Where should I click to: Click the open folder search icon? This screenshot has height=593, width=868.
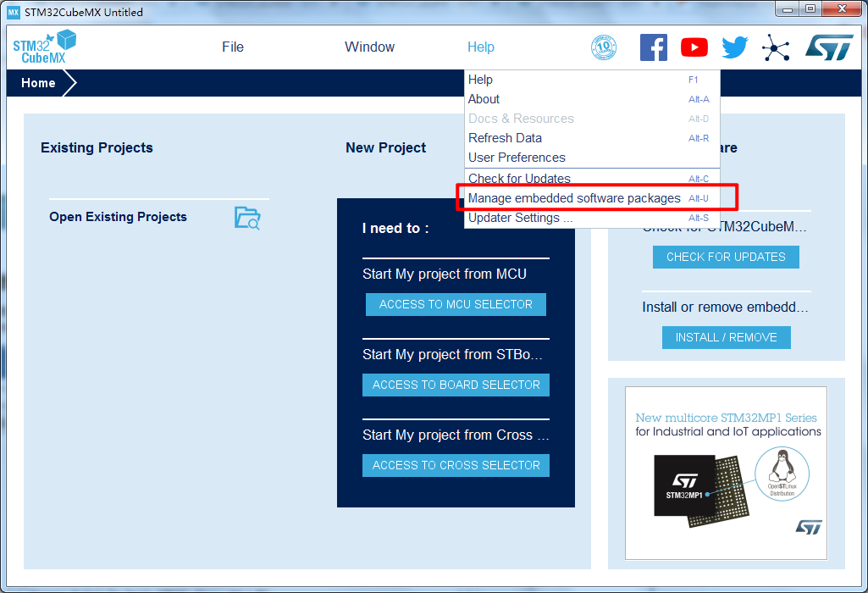pos(247,218)
